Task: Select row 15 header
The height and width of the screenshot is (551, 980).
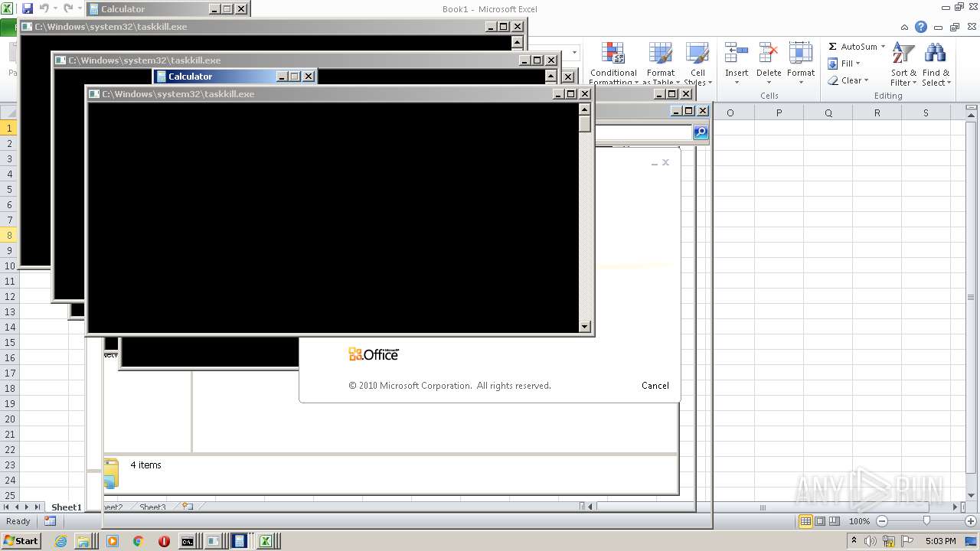Action: coord(9,342)
